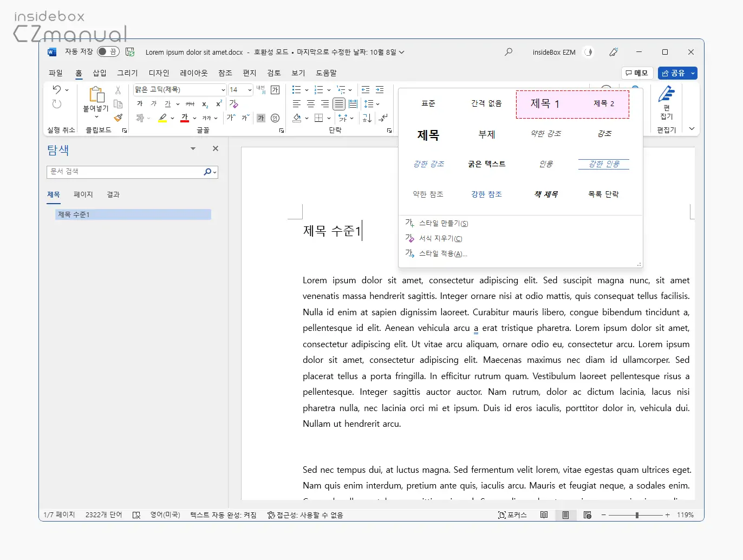Toggle bold formatting

[x=140, y=103]
